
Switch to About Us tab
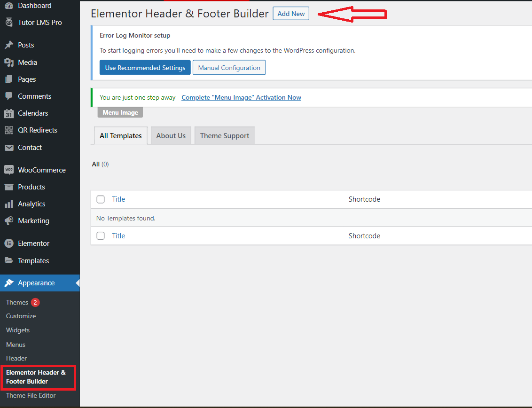171,135
